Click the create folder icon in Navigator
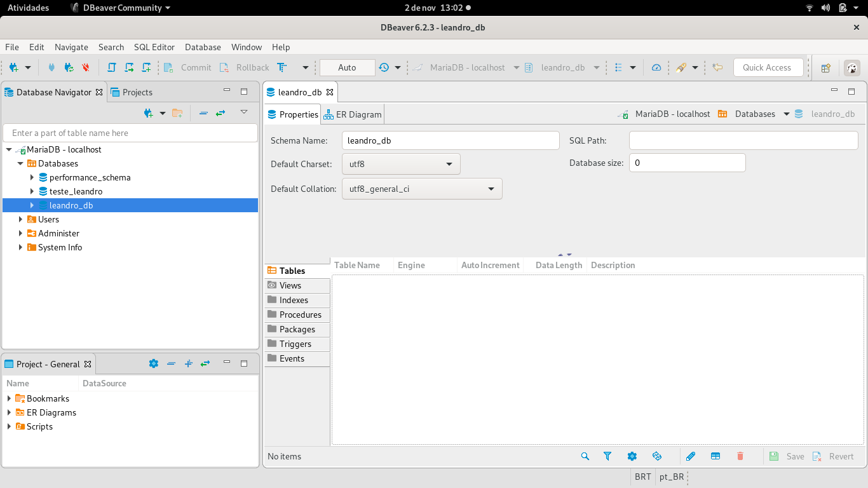Screen dimensions: 868x488 click(x=177, y=113)
